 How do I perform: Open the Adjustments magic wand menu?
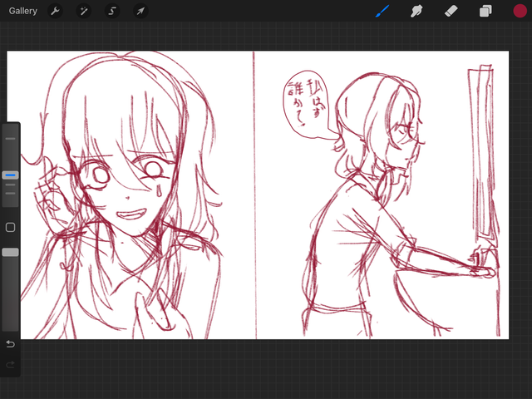83,11
